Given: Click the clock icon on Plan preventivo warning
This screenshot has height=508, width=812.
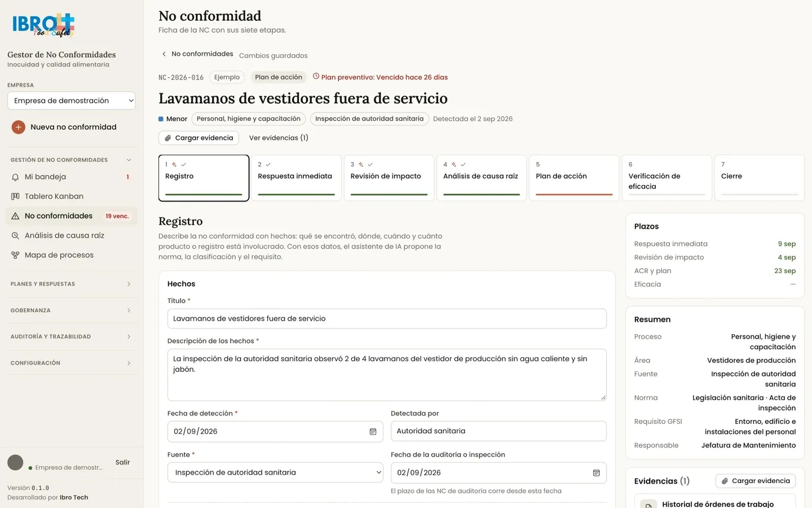Looking at the screenshot, I should coord(316,77).
